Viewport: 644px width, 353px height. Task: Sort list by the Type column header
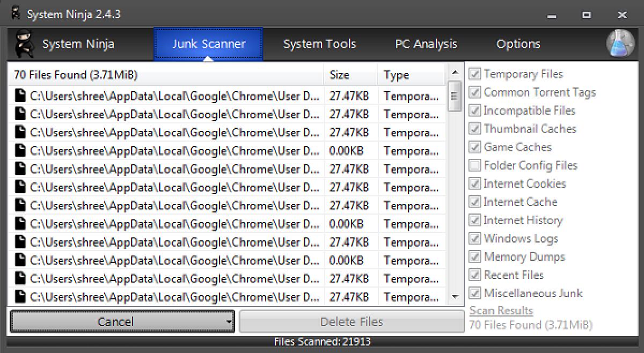(x=411, y=75)
